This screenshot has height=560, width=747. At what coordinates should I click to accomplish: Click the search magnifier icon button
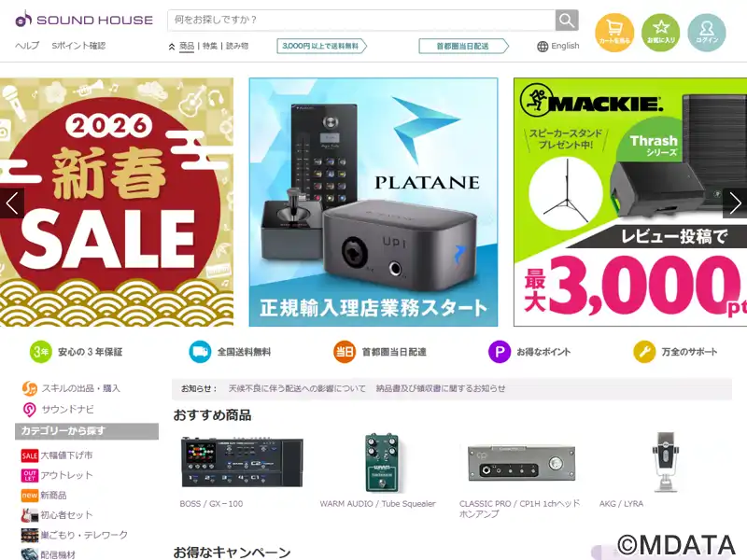pyautogui.click(x=567, y=20)
